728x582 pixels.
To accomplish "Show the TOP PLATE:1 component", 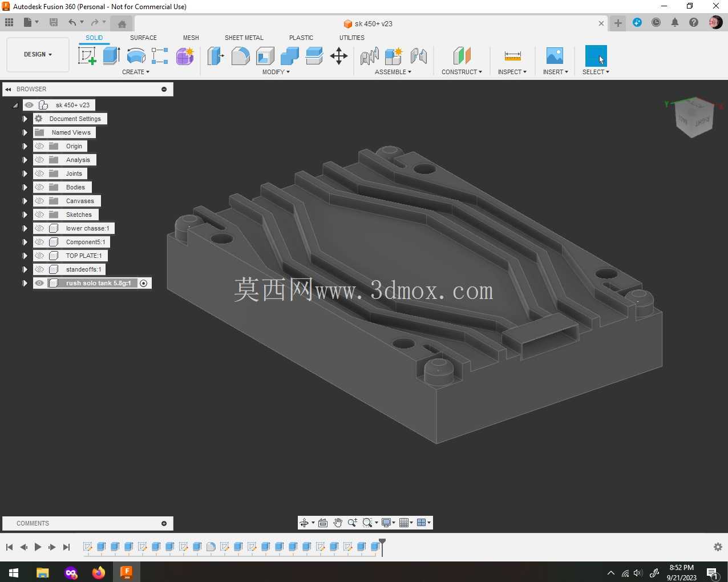I will click(x=39, y=256).
